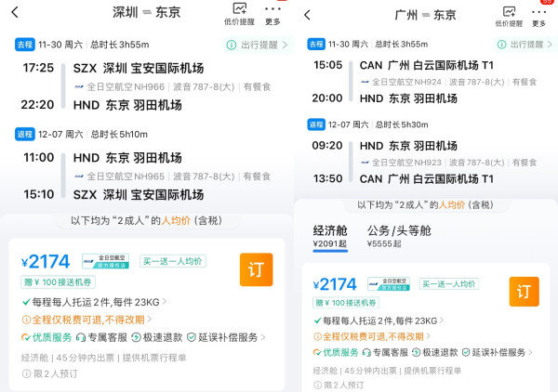This screenshot has width=558, height=392.
Task: Open 更多 menu on Shenzhen–Tokyo page
Action: (x=272, y=15)
